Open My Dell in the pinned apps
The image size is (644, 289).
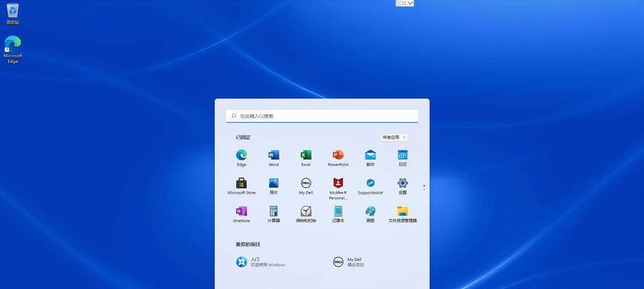click(x=306, y=186)
